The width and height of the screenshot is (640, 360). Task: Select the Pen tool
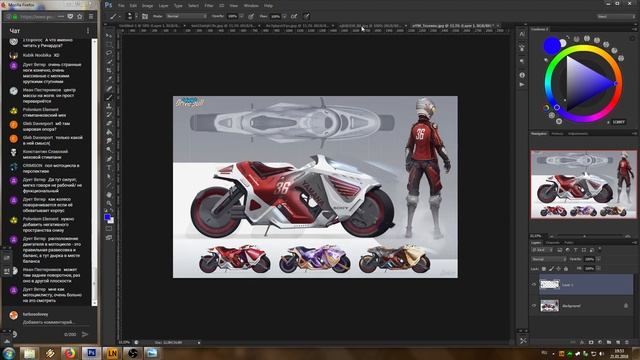tap(109, 159)
